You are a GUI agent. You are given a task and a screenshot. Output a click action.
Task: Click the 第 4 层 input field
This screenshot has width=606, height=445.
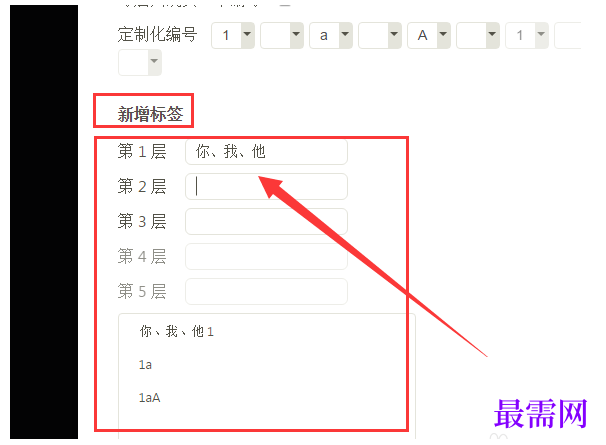(x=266, y=256)
